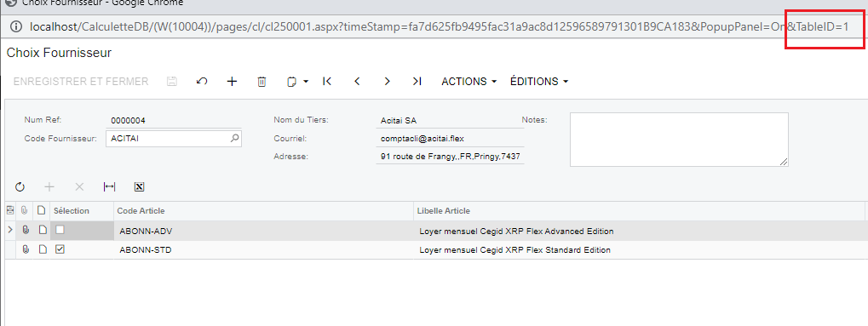Click the browser address bar URL
Screen dimensions: 868x326
(439, 26)
